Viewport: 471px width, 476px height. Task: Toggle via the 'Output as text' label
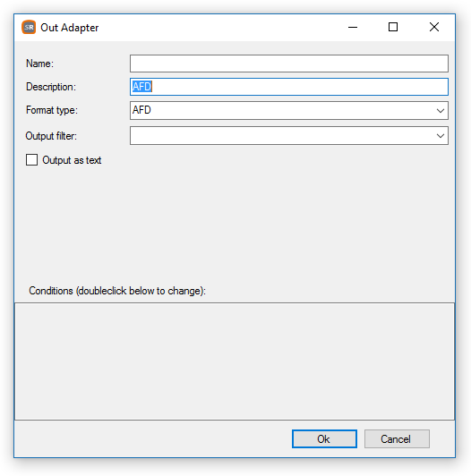pyautogui.click(x=72, y=160)
